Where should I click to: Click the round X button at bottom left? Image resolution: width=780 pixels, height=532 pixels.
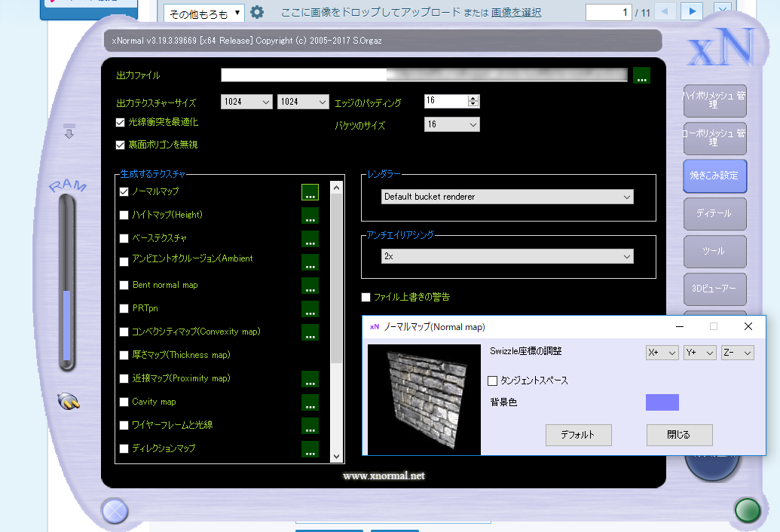pos(115,511)
